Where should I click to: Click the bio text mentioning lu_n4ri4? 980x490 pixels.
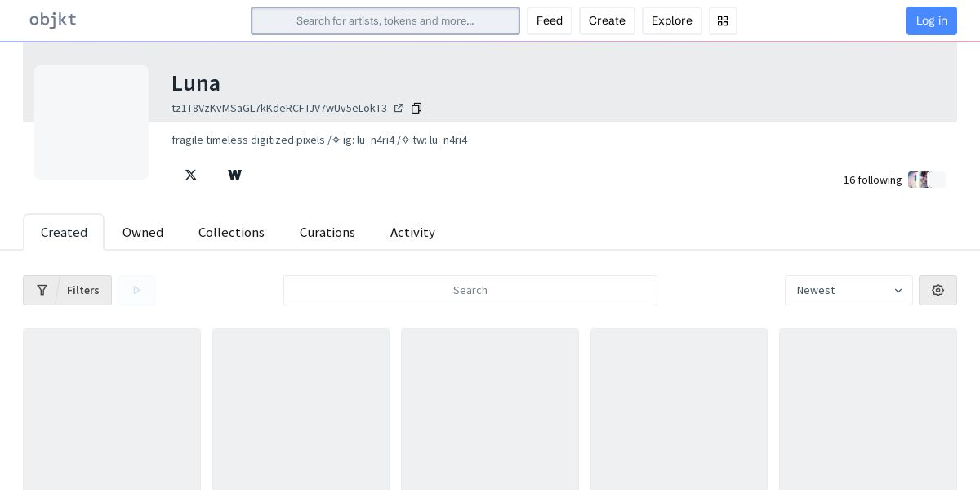319,140
